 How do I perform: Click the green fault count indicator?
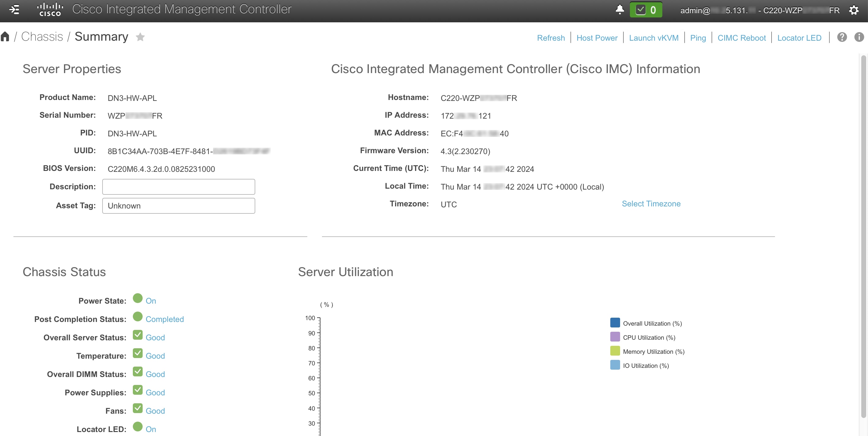645,10
